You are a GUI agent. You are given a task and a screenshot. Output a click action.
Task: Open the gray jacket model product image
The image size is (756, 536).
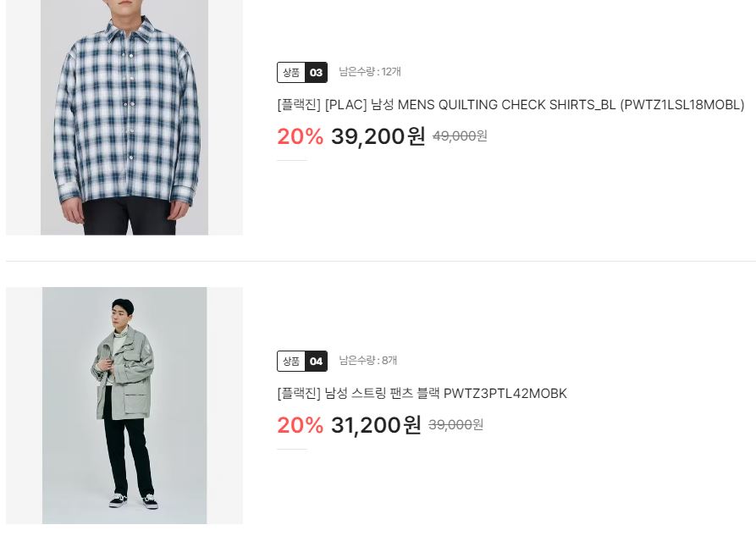click(124, 406)
